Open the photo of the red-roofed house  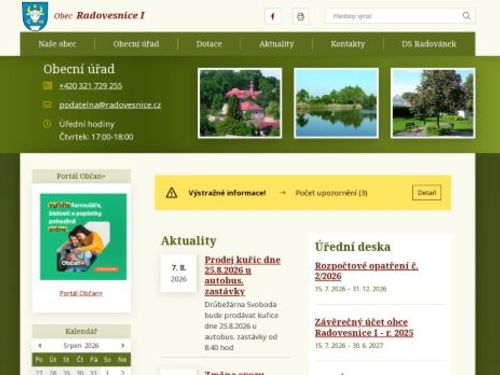(x=240, y=103)
